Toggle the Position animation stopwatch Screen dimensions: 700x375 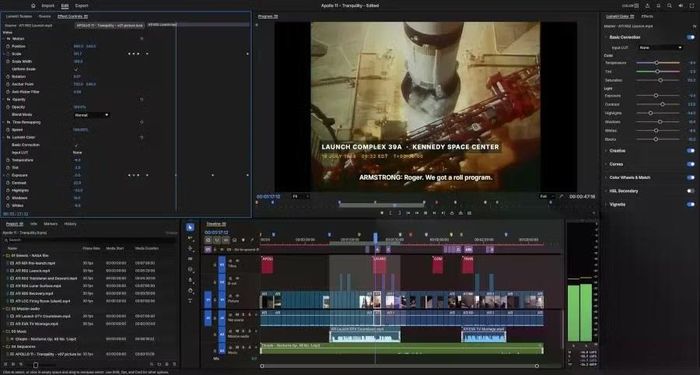click(8, 46)
